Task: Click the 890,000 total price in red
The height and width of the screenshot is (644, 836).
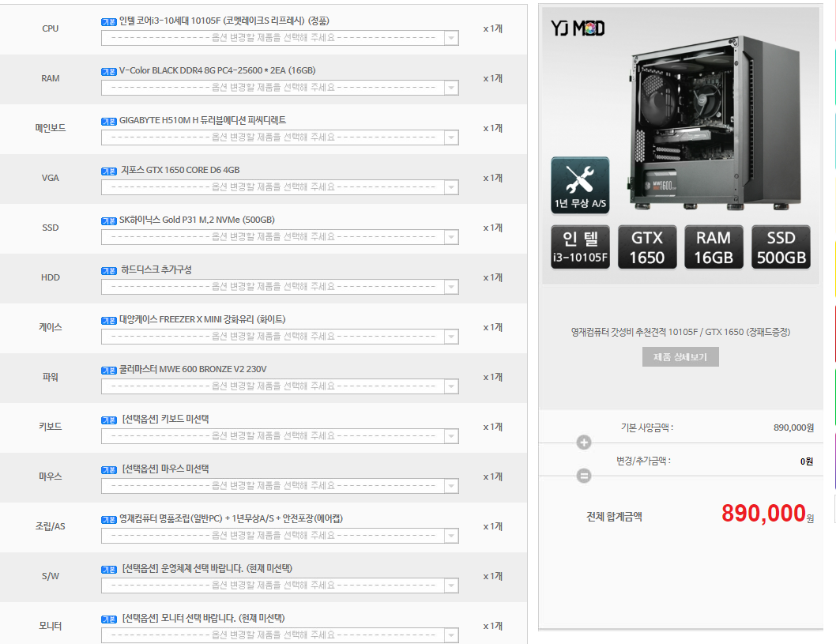Action: [x=763, y=514]
